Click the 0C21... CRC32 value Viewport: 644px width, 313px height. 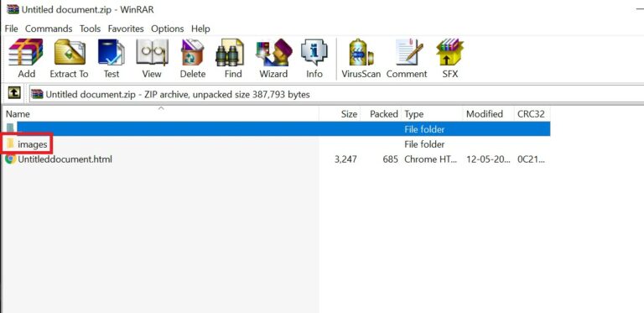tap(531, 159)
